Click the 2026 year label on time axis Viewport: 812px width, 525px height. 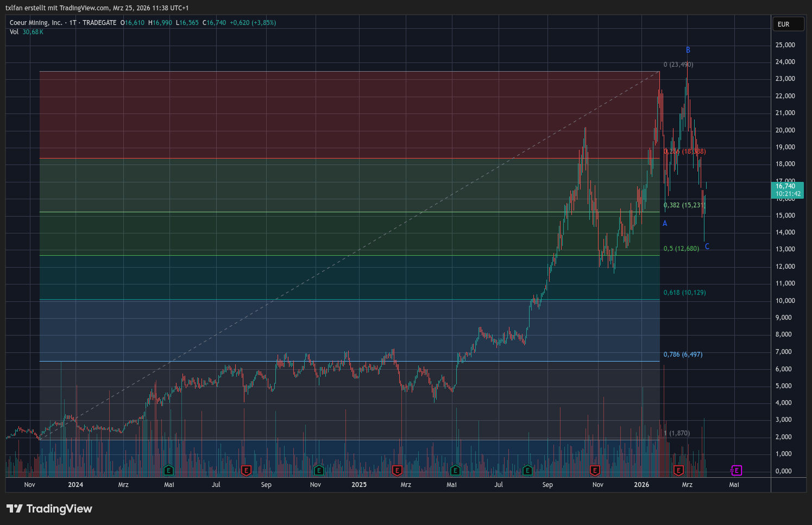(x=641, y=485)
